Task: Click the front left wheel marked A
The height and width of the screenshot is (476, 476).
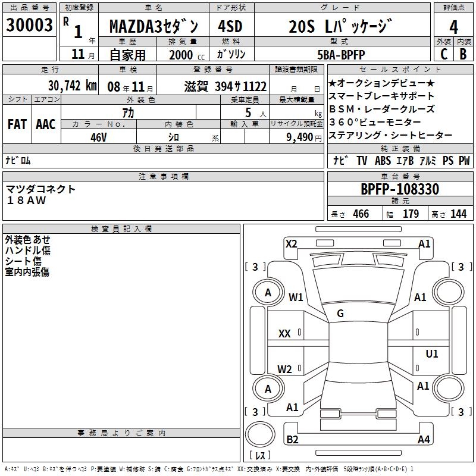Action: click(268, 293)
